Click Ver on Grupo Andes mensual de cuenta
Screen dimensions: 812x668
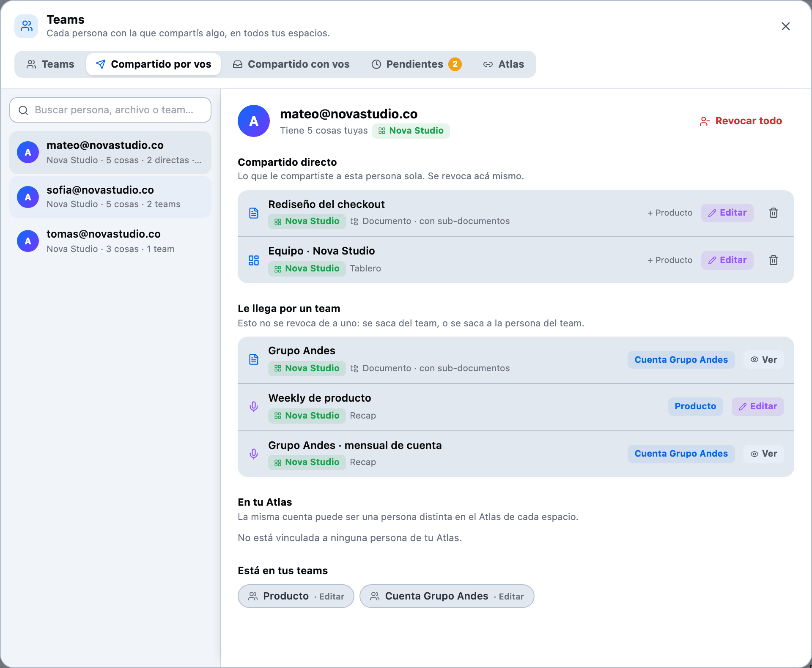click(x=764, y=454)
